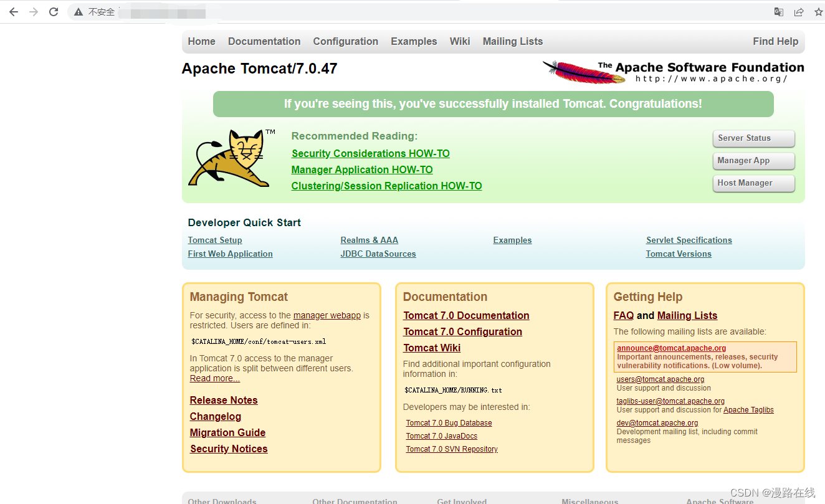Click the $CATALINA_HOME/RUNNING.txt path text

[453, 391]
